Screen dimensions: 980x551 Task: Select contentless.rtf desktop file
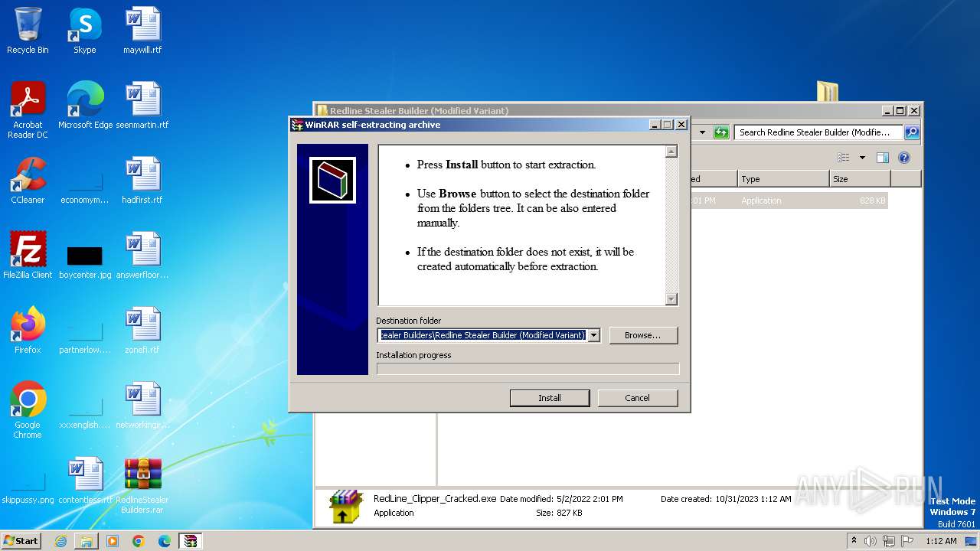click(85, 481)
